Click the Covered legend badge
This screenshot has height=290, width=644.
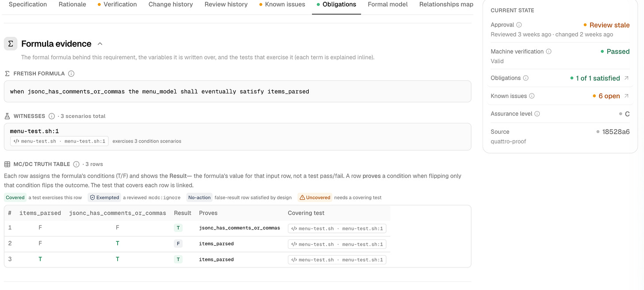[x=15, y=197]
